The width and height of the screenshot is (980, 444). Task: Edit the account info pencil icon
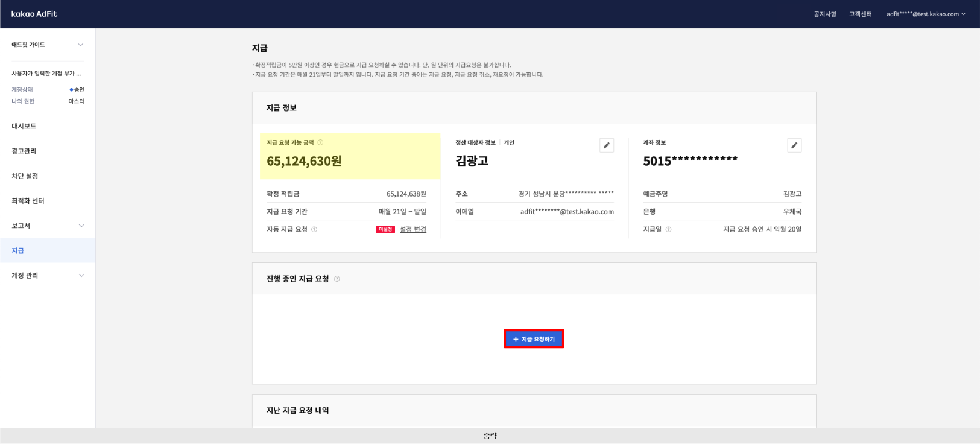click(794, 145)
